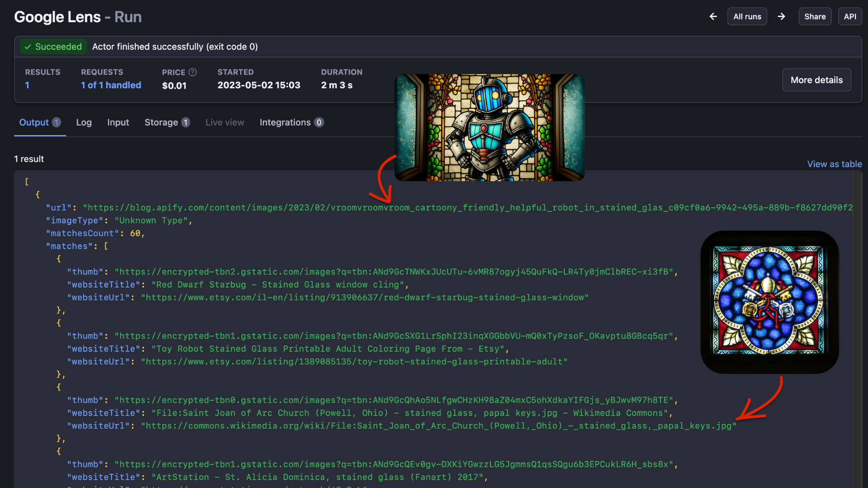Open More details
The height and width of the screenshot is (488, 868).
pos(816,80)
